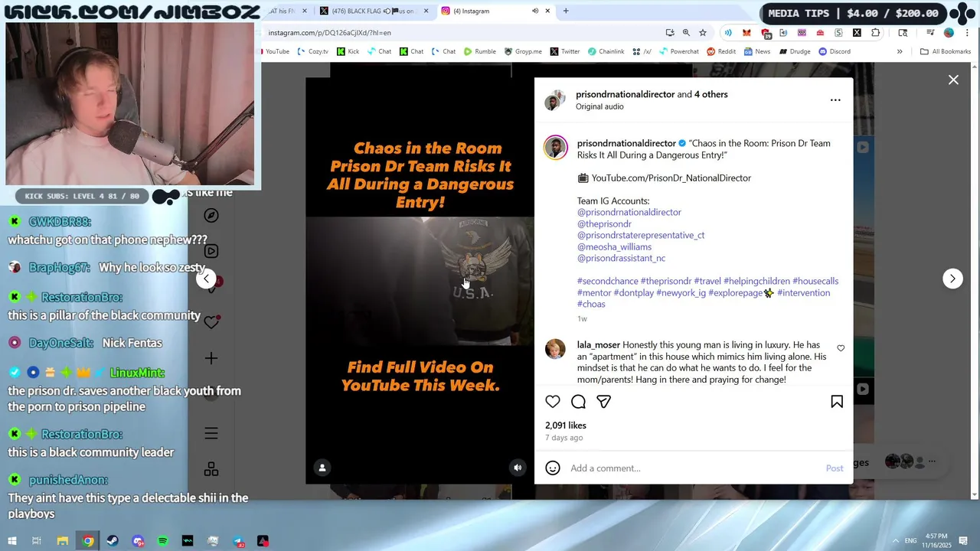Open a new browser tab with plus
Screen dimensions: 980x551
pyautogui.click(x=566, y=11)
